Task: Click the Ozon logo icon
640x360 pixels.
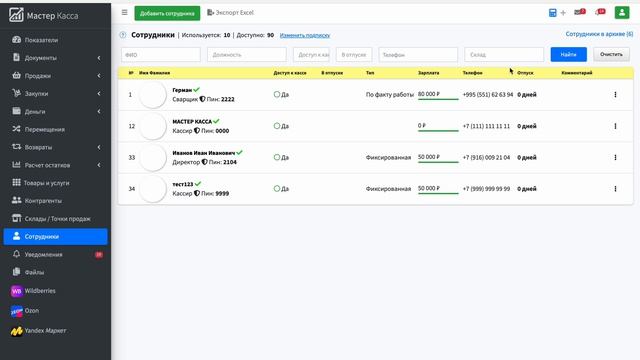Action: (x=16, y=311)
